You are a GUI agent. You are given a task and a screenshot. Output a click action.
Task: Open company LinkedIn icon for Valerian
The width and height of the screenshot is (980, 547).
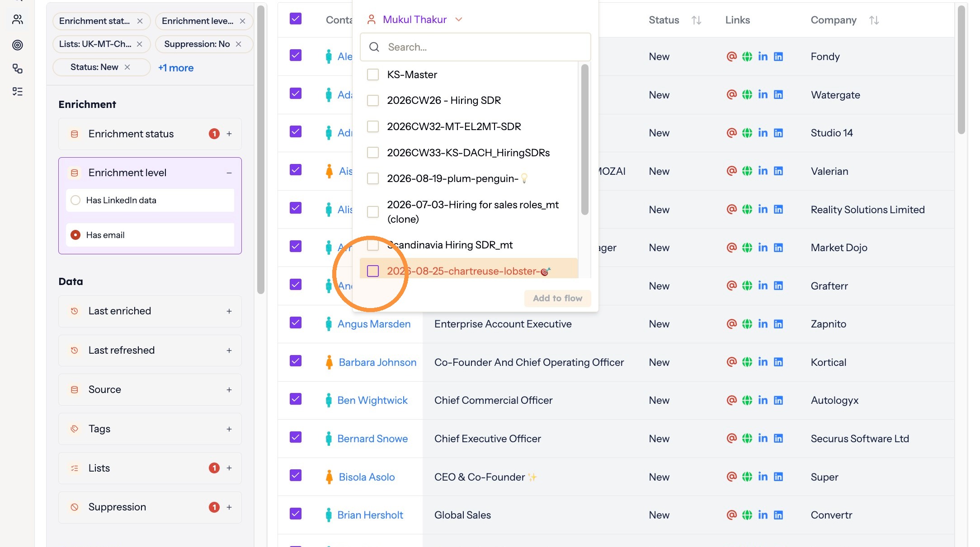click(778, 171)
